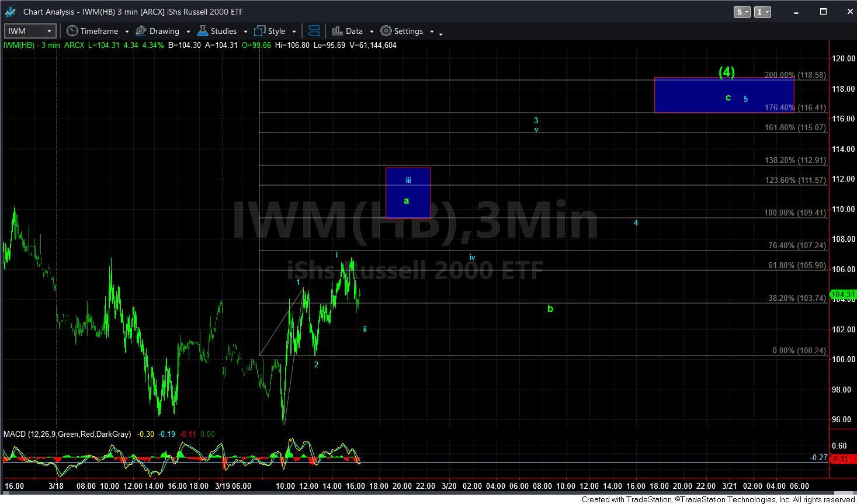Click the stacked panels layout icon

(314, 31)
